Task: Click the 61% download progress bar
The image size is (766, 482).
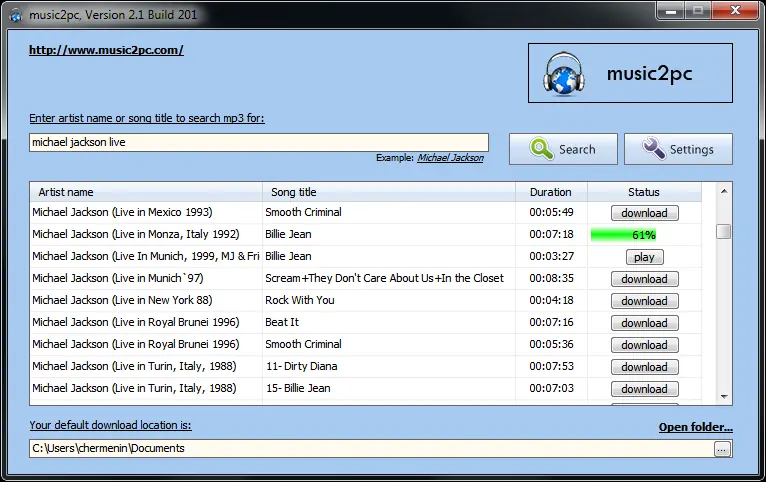Action: point(623,235)
